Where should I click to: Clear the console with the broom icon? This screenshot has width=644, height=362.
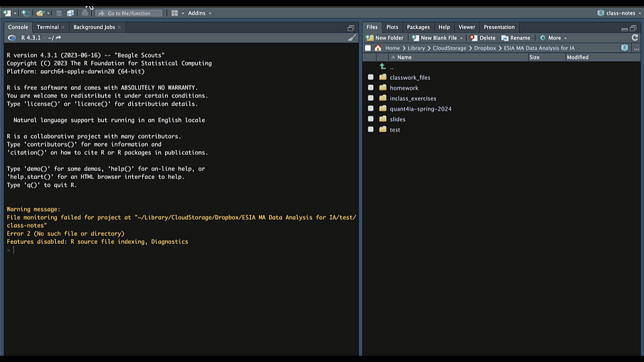[352, 38]
